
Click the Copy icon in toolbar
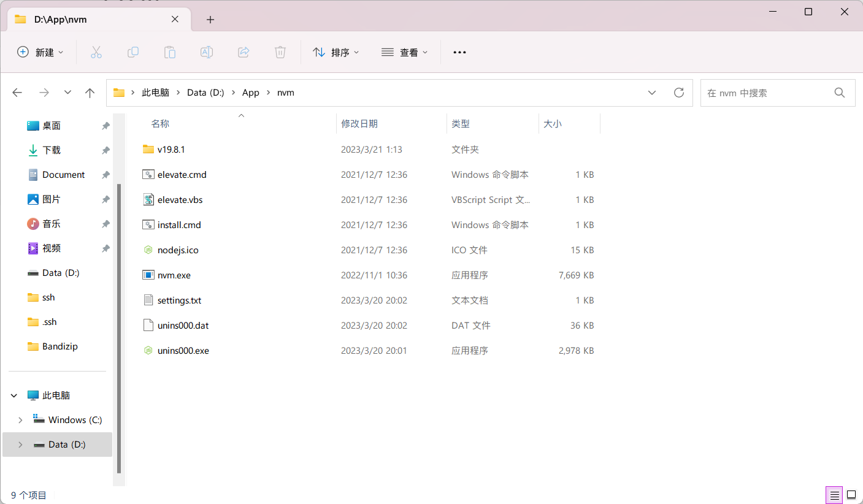[x=132, y=52]
